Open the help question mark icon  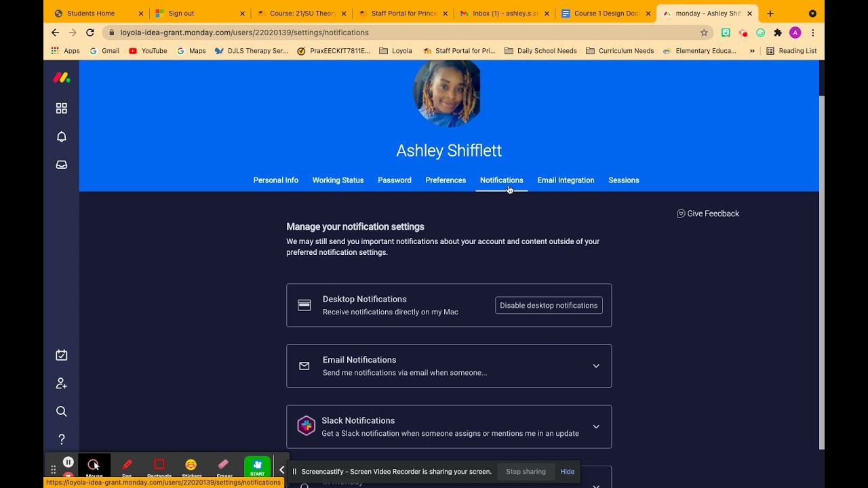click(x=62, y=439)
